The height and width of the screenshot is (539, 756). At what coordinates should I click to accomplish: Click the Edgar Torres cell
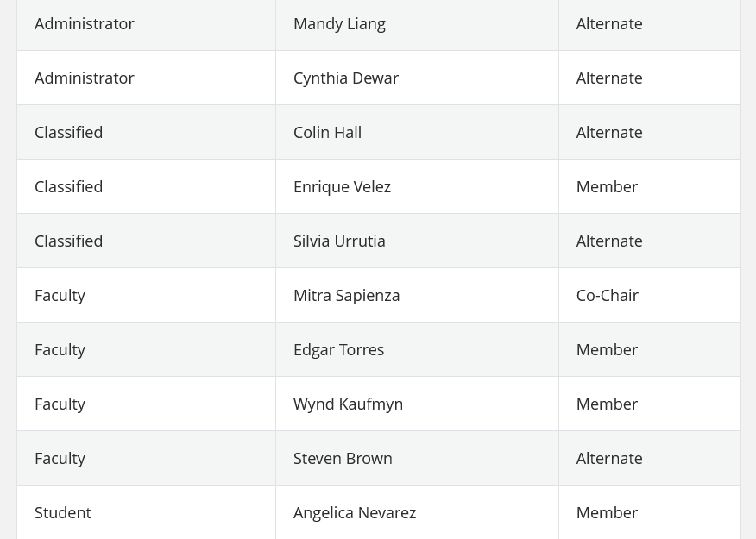[x=338, y=350]
